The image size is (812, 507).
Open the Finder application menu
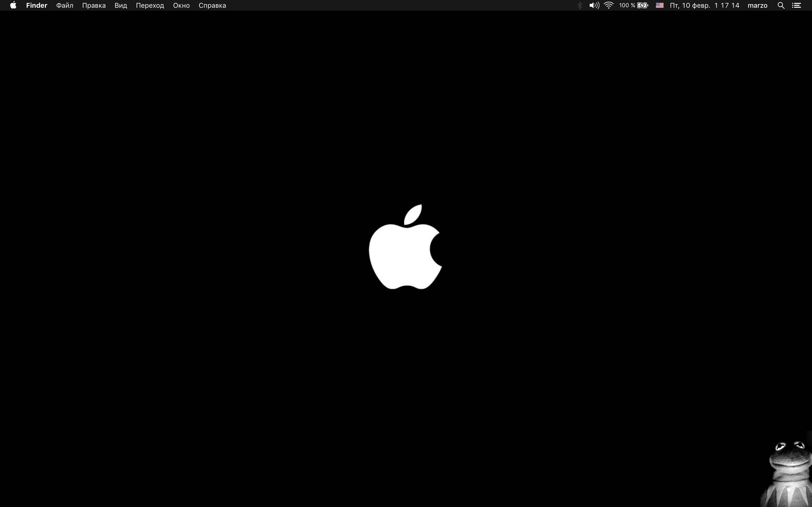click(36, 5)
